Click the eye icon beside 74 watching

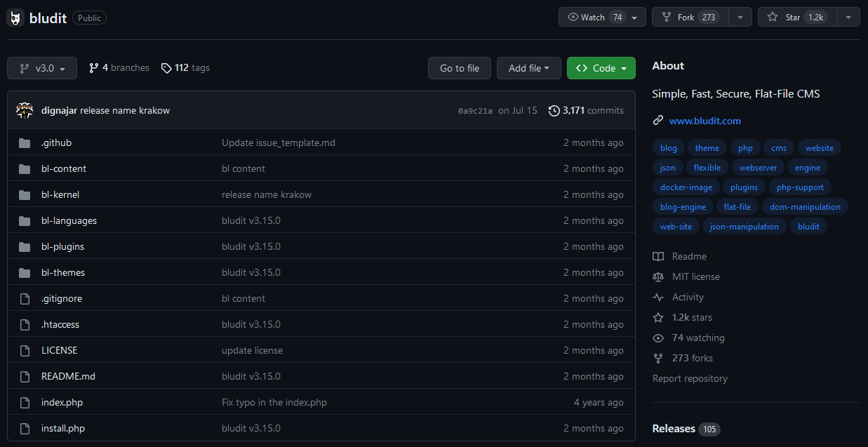(658, 338)
